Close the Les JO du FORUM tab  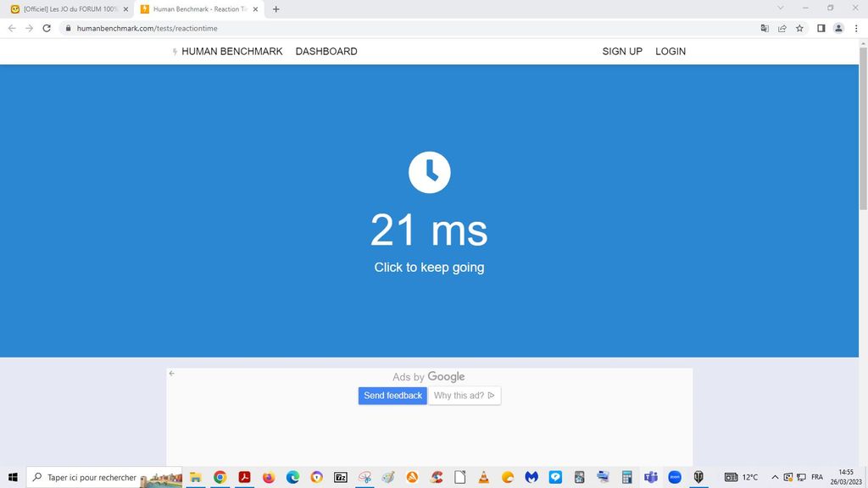point(125,9)
